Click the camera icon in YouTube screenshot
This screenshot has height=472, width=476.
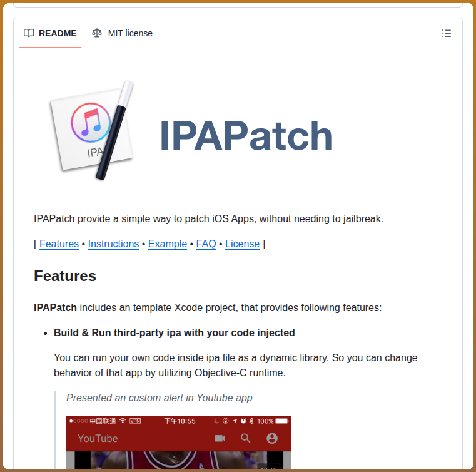pos(220,438)
